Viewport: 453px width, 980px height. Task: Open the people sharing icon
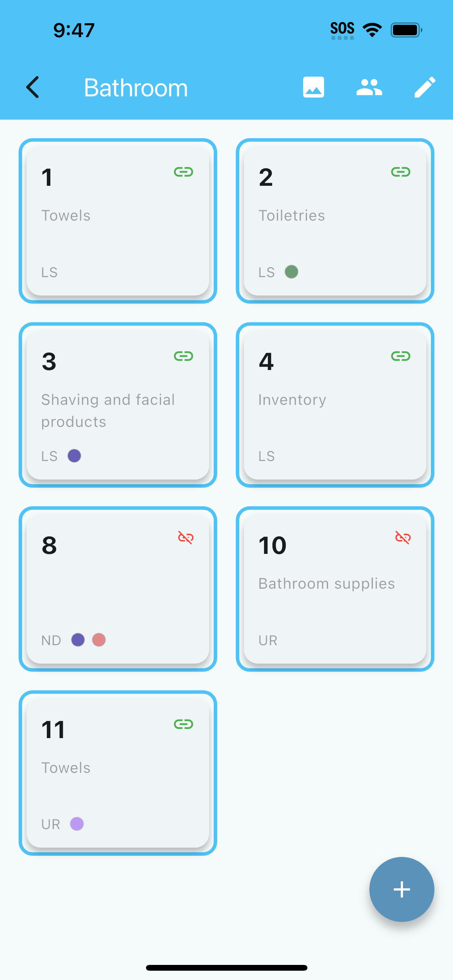click(x=369, y=87)
